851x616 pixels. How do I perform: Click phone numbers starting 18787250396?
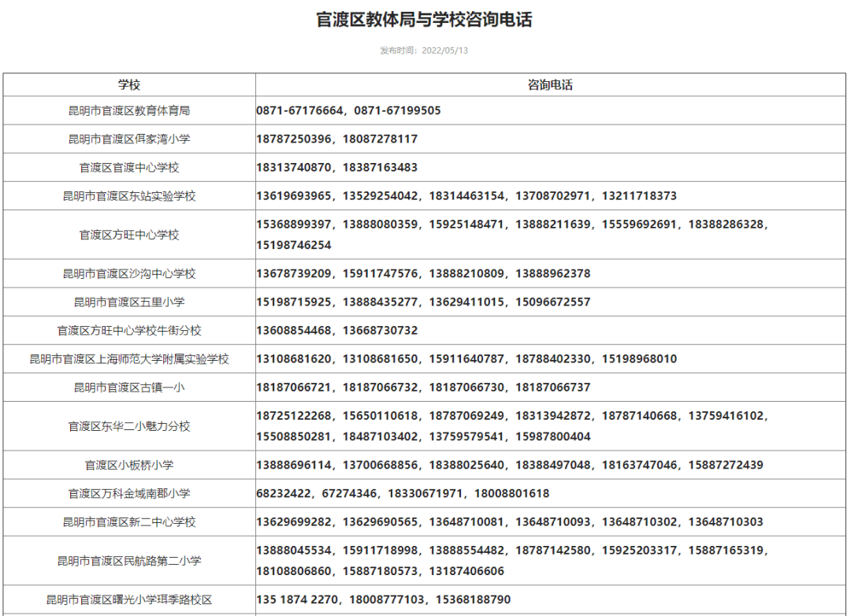click(337, 139)
